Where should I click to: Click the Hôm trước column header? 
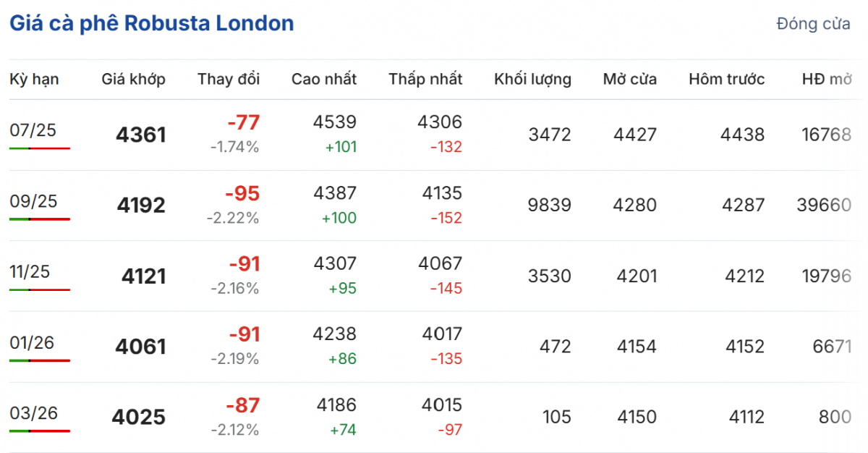pyautogui.click(x=726, y=80)
